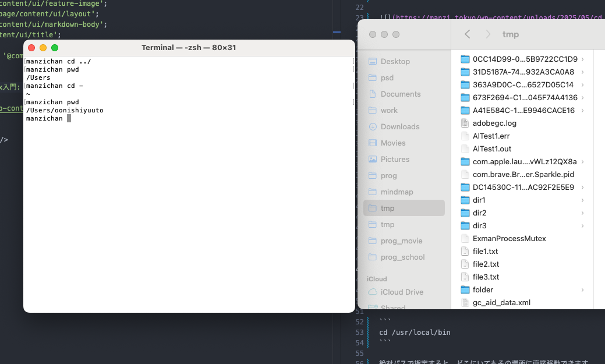The width and height of the screenshot is (605, 364).
Task: Select the work folder icon in Finder sidebar
Action: pos(372,111)
